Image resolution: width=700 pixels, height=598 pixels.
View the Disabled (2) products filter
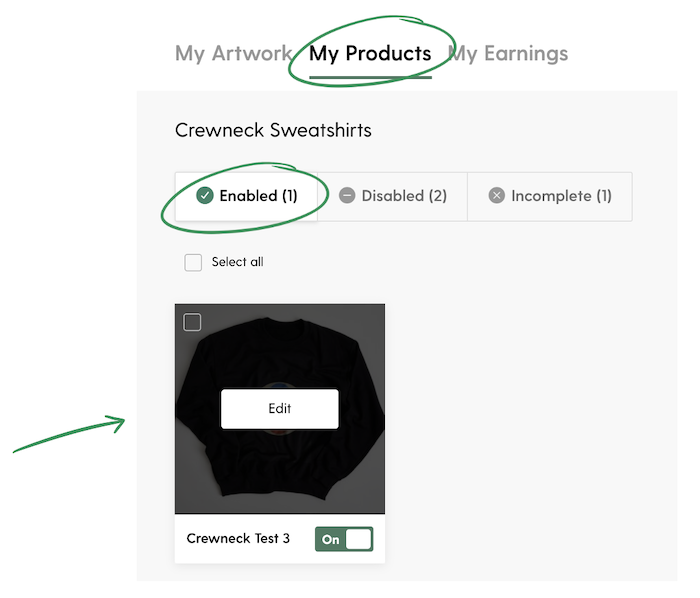(392, 196)
